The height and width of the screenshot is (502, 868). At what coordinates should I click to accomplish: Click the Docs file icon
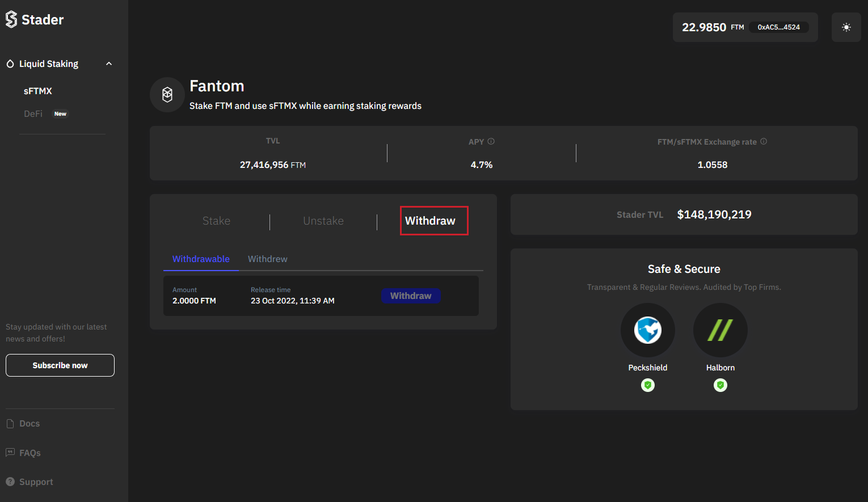click(x=10, y=424)
